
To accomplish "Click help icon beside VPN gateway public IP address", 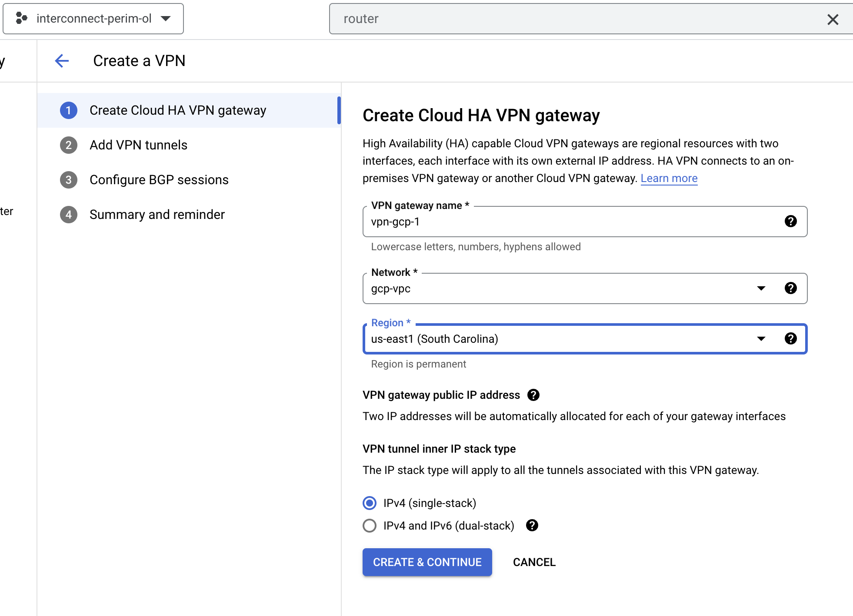I will pos(534,395).
